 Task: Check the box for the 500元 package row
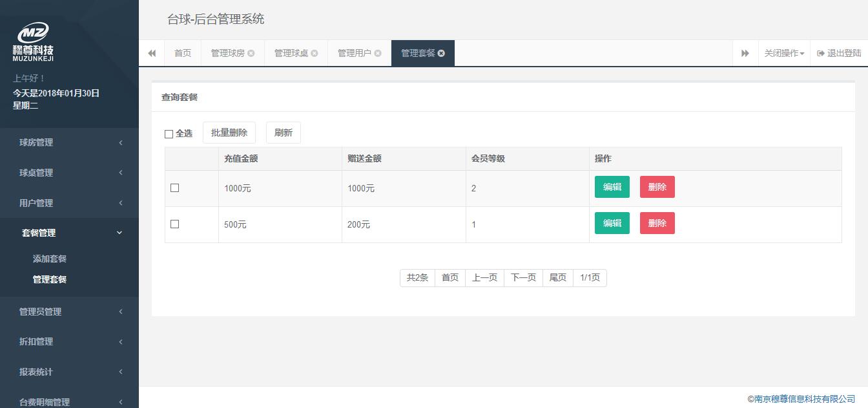tap(174, 224)
